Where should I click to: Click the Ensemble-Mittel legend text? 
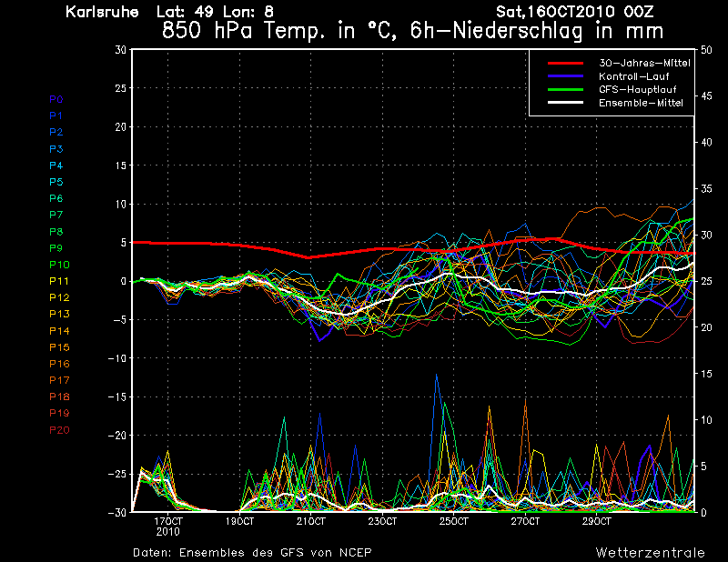pos(641,103)
